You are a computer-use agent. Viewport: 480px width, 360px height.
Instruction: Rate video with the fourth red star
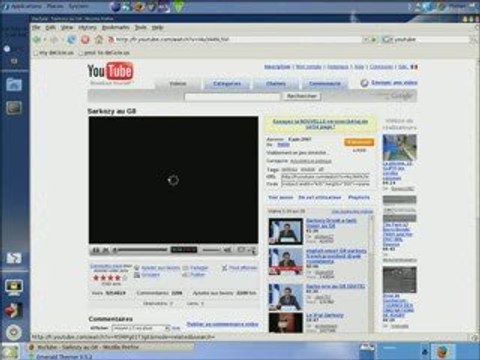tap(117, 278)
